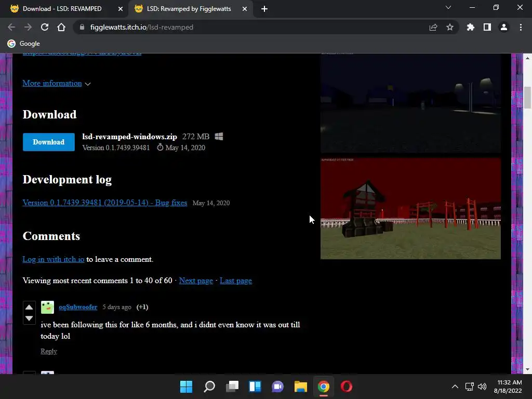Open Task View on taskbar
532x399 pixels.
pos(232,387)
